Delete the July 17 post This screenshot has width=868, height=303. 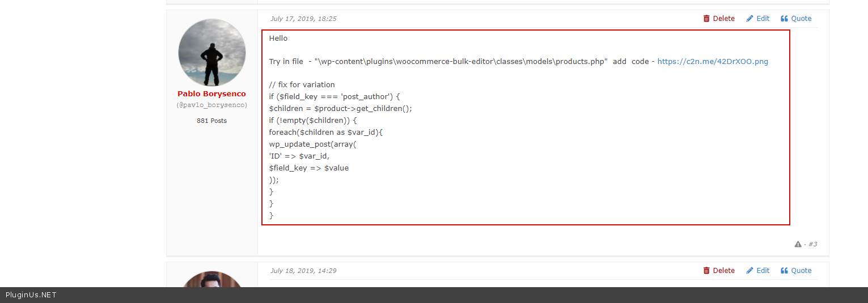[719, 19]
